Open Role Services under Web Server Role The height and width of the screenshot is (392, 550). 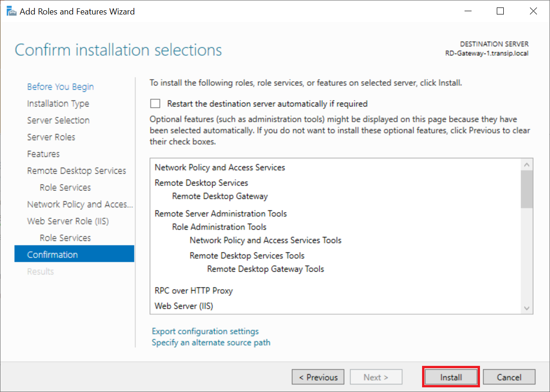click(65, 238)
